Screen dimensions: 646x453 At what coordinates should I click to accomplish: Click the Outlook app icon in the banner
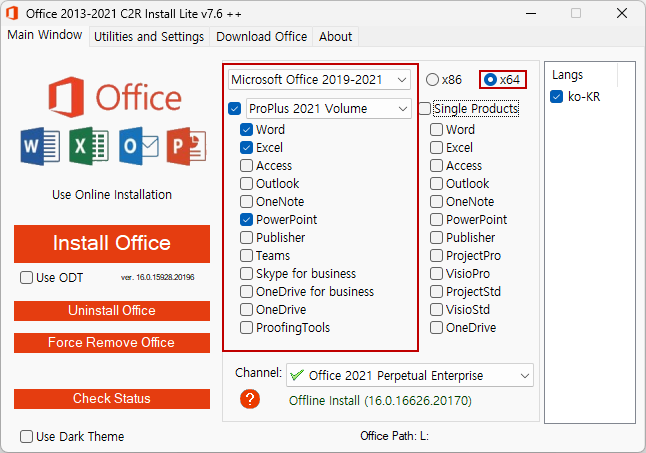point(138,146)
